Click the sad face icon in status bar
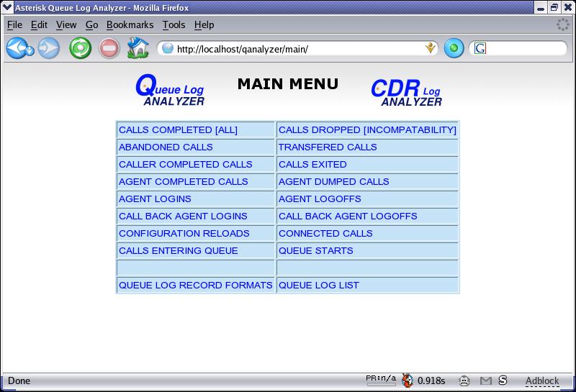This screenshot has width=576, height=392. 465,380
